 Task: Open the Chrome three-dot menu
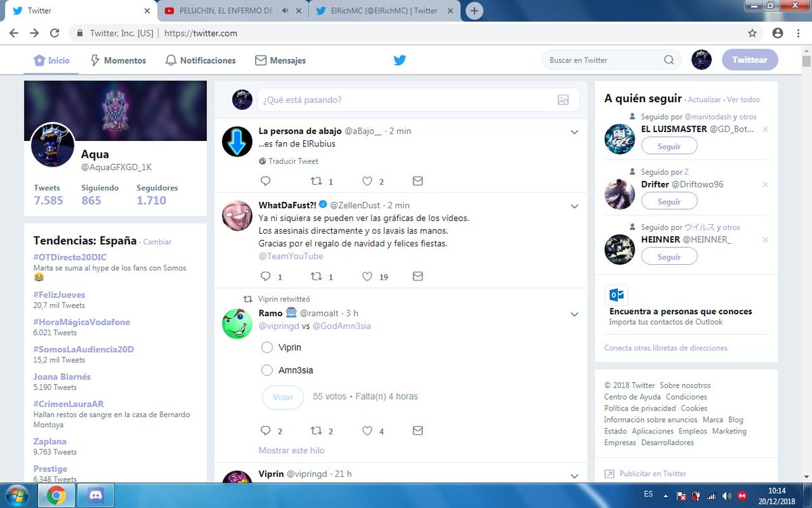click(798, 33)
